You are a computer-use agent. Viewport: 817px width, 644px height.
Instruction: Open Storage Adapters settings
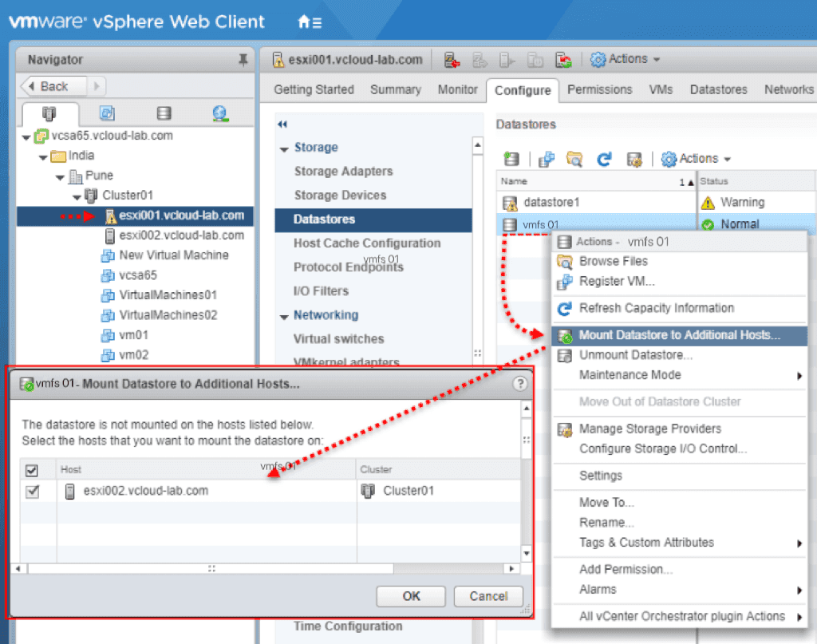(x=343, y=172)
